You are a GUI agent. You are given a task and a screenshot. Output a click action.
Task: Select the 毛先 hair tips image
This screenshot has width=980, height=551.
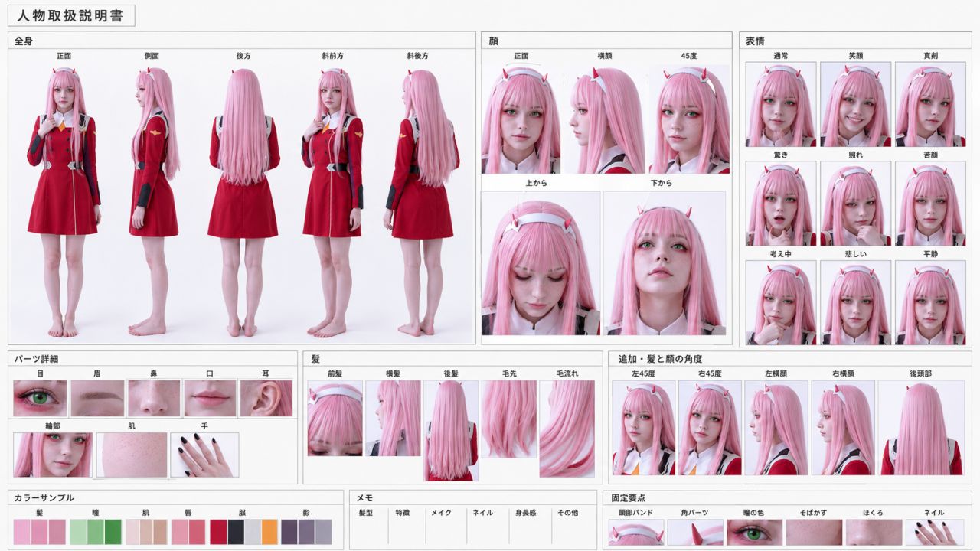[509, 419]
